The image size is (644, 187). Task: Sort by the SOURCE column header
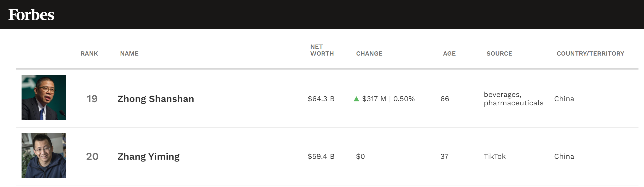pos(499,53)
